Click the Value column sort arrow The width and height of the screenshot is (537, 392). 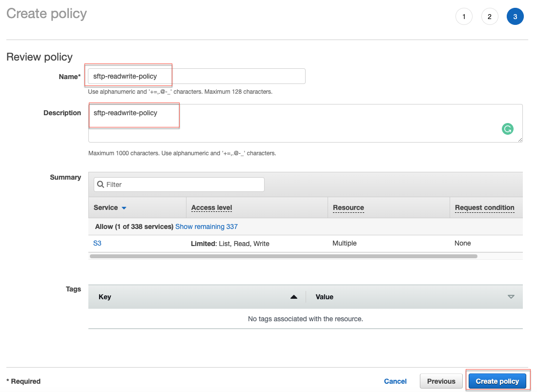click(511, 297)
